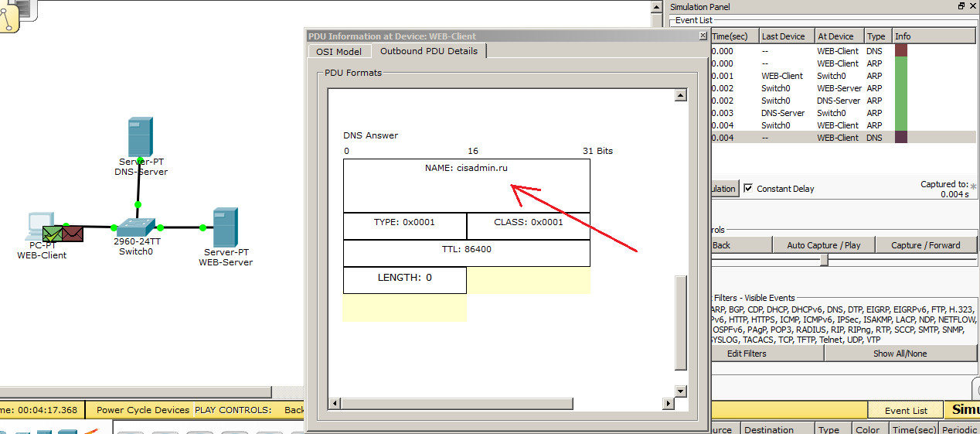Click the PDU dialog scroll-right arrow

[669, 404]
